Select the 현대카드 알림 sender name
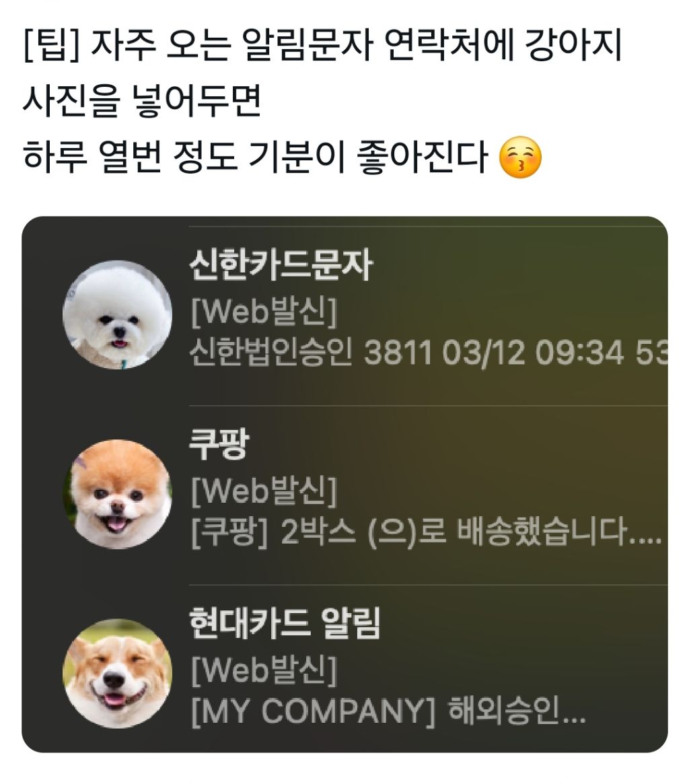Viewport: 689px width, 784px height. pyautogui.click(x=285, y=623)
